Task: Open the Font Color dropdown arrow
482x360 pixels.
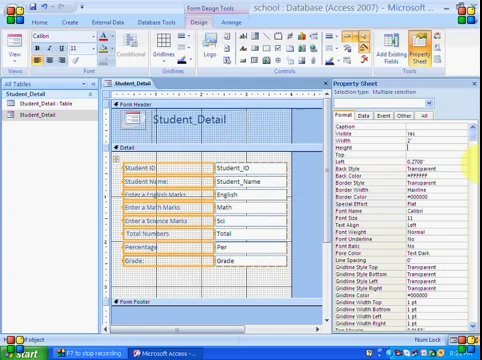Action: [113, 36]
